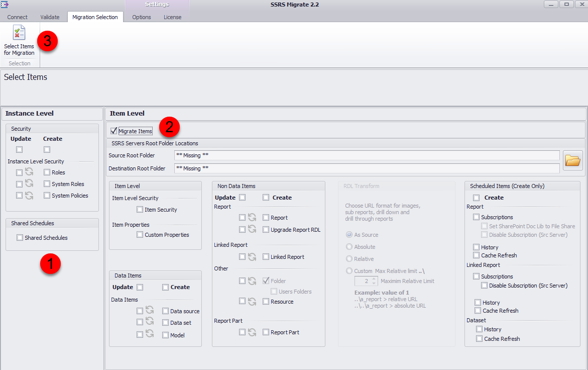Tick the Security Update checkbox
Screen dimensions: 588x370
click(x=20, y=150)
